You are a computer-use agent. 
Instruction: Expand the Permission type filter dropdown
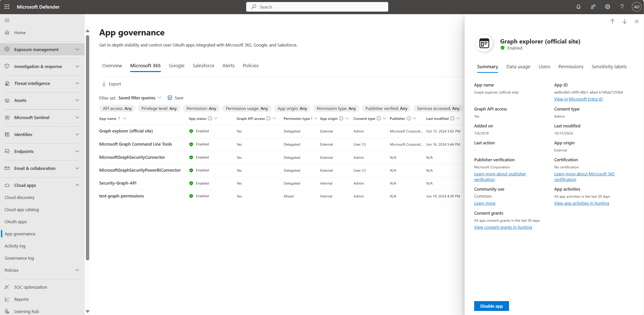(336, 108)
